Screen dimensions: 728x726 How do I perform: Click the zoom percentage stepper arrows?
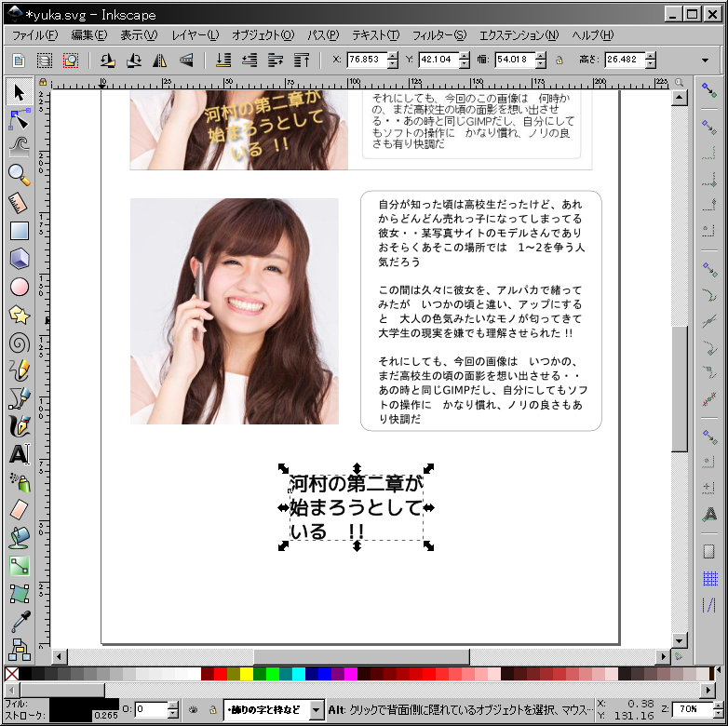click(717, 709)
